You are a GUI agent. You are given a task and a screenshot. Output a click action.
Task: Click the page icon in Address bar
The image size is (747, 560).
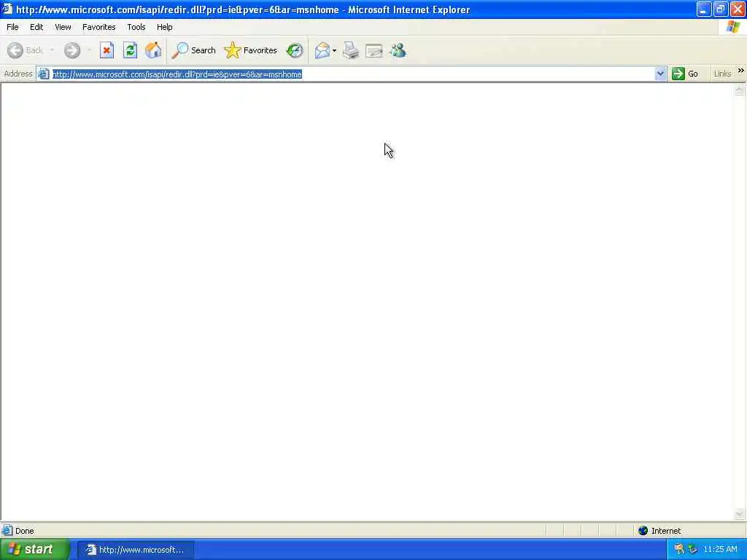(44, 74)
